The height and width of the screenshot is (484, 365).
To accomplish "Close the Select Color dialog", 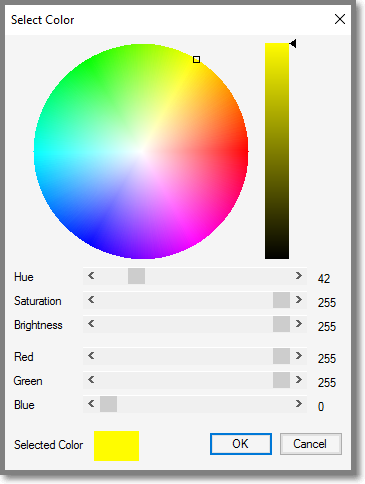I will [340, 19].
